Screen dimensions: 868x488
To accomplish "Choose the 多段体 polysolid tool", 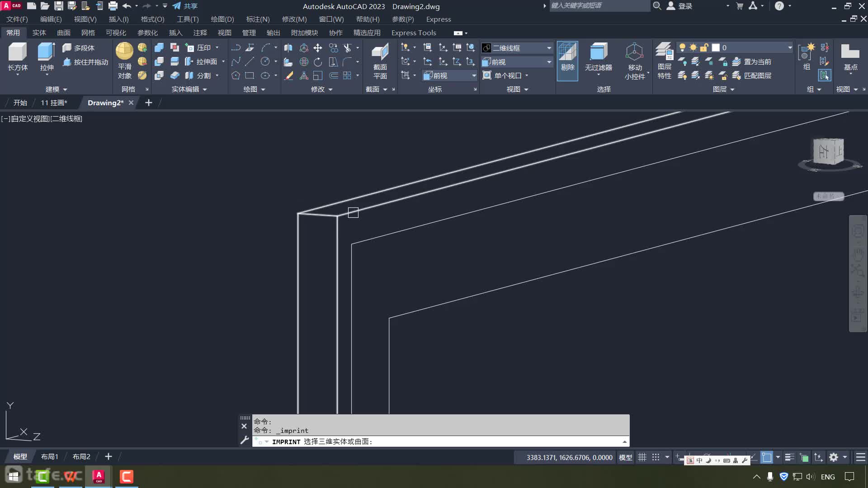I will (78, 48).
